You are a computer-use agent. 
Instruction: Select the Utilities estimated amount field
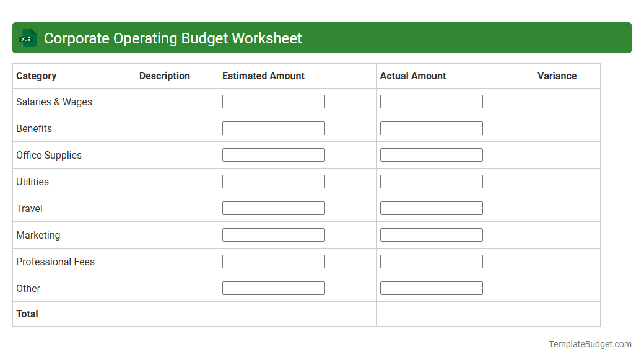click(x=273, y=181)
